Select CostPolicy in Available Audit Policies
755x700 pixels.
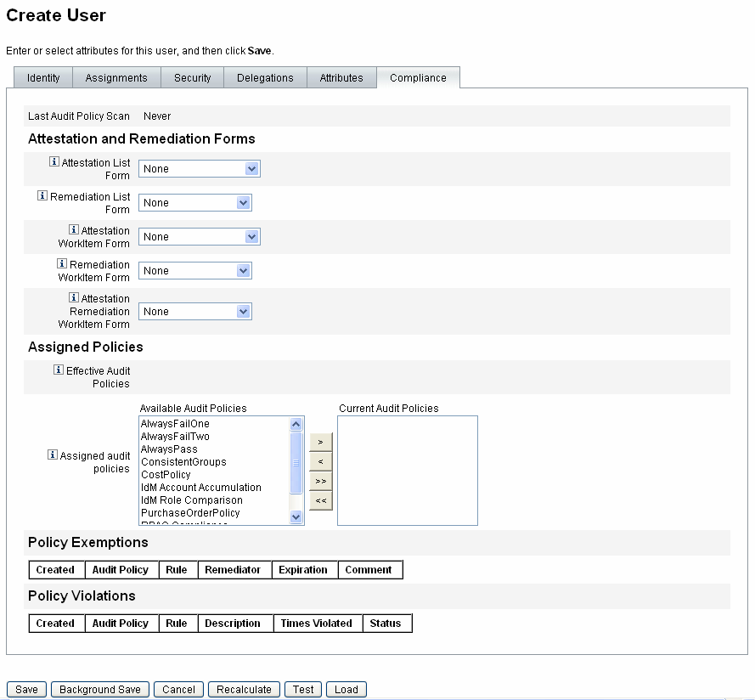pos(166,475)
